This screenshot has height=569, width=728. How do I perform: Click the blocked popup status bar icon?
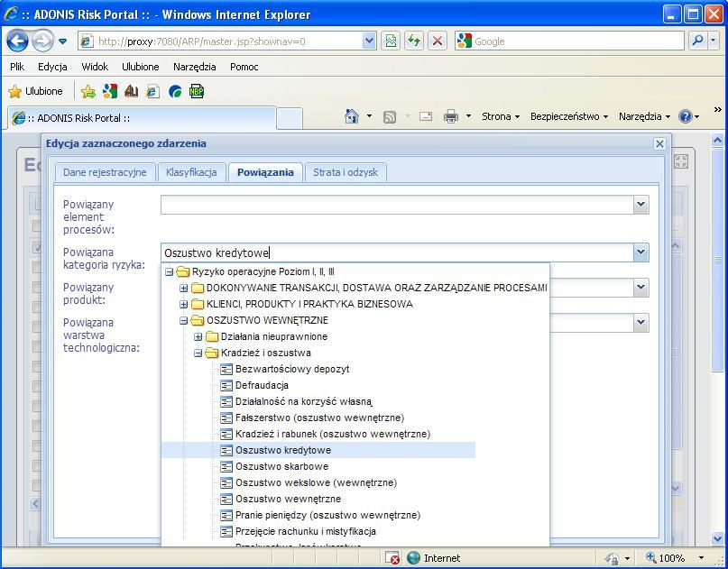pyautogui.click(x=392, y=558)
